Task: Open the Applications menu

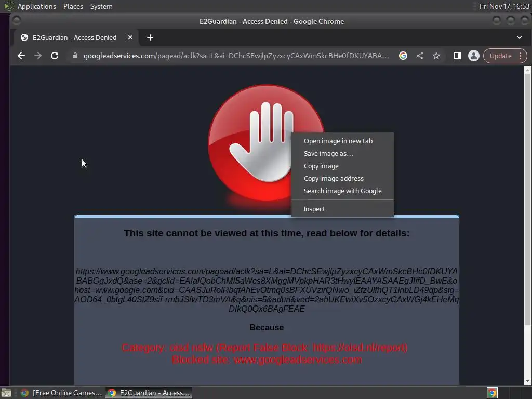Action: click(37, 6)
